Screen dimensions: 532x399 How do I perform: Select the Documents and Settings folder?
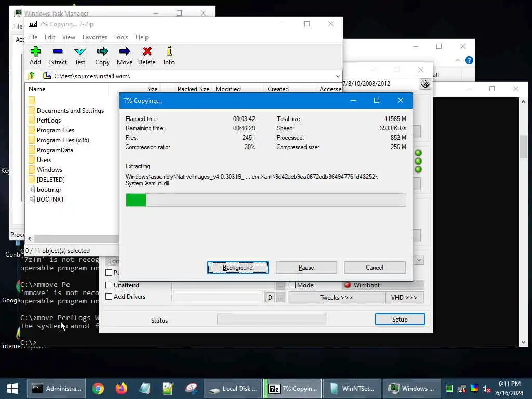[x=70, y=111]
